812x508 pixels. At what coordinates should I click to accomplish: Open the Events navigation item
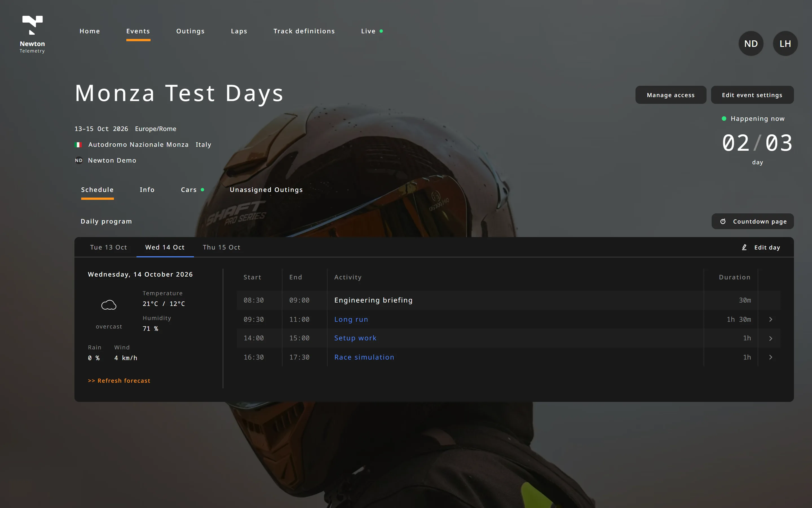pos(138,31)
